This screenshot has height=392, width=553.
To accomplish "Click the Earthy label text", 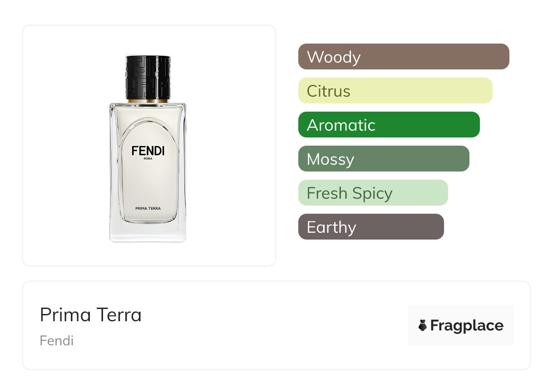I will (331, 227).
